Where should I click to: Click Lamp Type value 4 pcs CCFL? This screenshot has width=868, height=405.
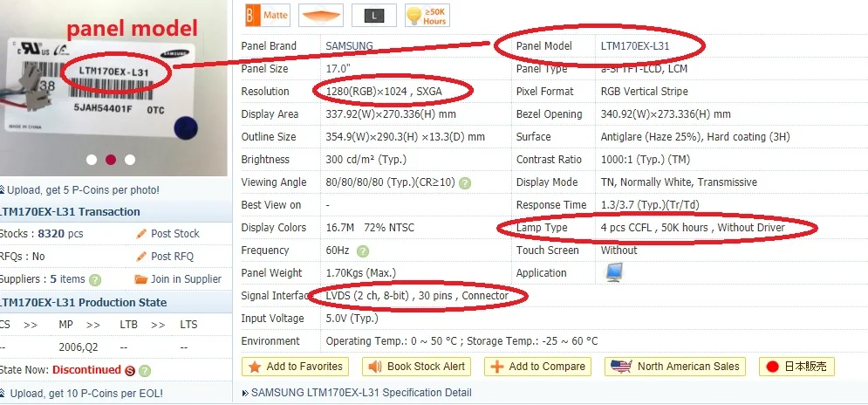tap(693, 228)
